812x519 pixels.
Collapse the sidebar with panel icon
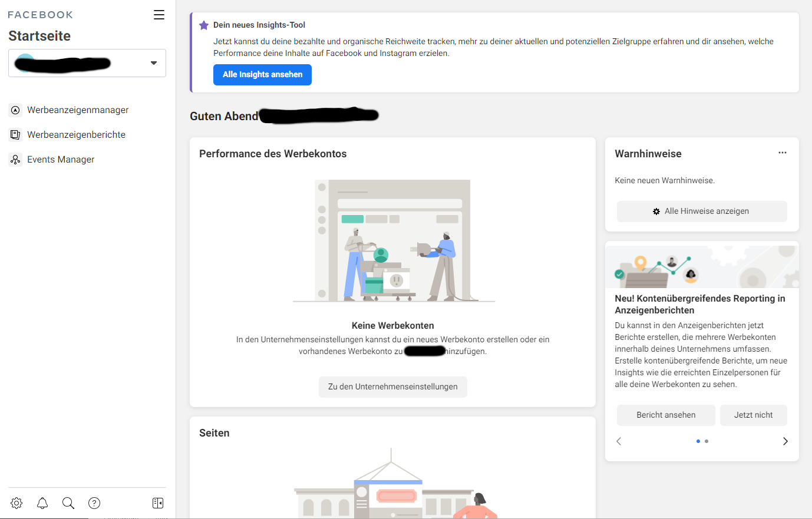(158, 503)
